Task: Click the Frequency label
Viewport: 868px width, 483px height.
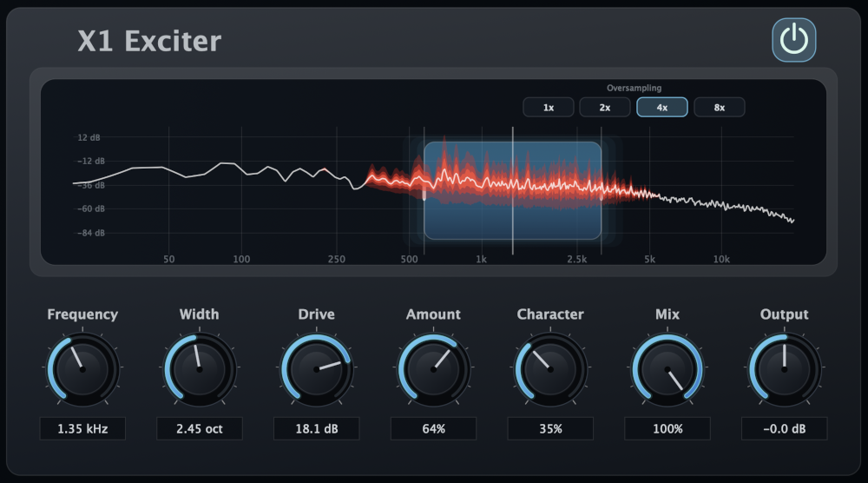Action: click(x=82, y=314)
